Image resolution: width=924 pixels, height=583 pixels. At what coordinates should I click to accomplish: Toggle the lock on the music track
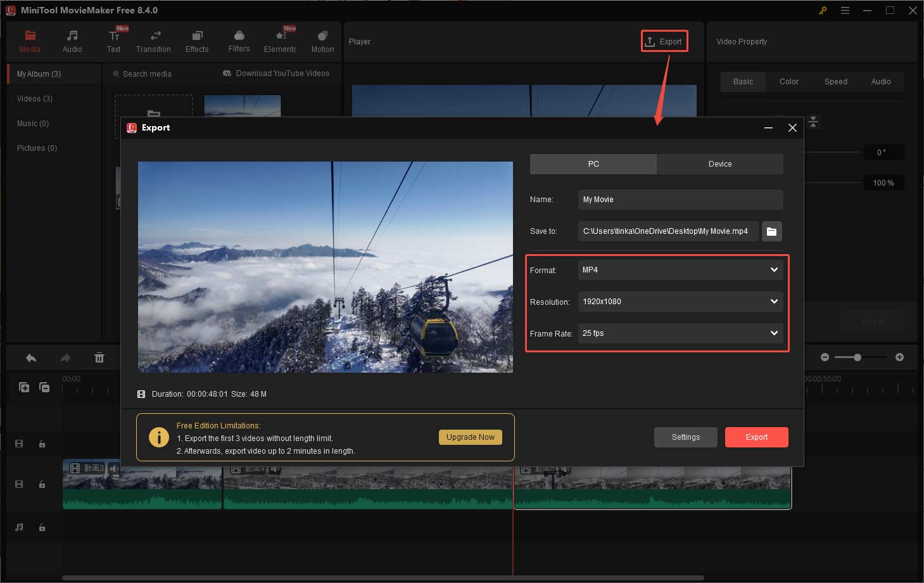pyautogui.click(x=42, y=527)
